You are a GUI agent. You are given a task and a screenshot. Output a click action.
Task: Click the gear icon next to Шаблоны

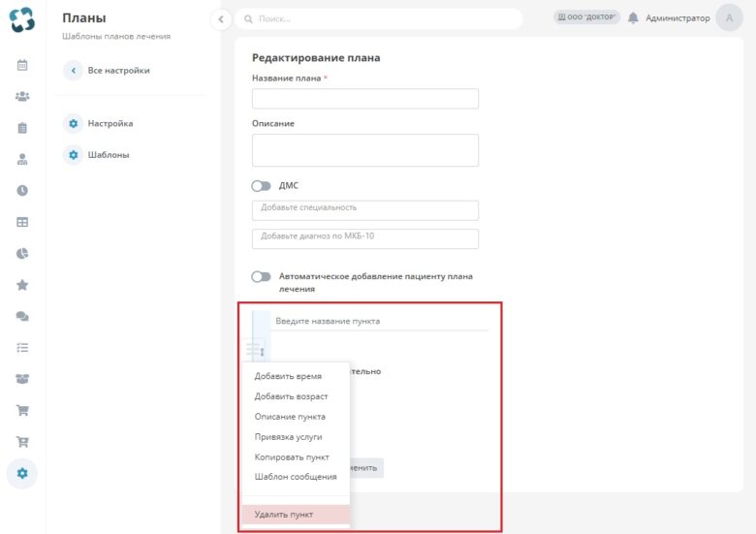coord(74,155)
